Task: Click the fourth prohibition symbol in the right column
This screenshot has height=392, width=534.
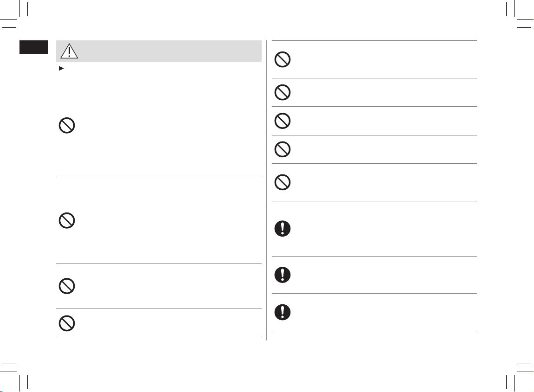Action: (x=283, y=149)
